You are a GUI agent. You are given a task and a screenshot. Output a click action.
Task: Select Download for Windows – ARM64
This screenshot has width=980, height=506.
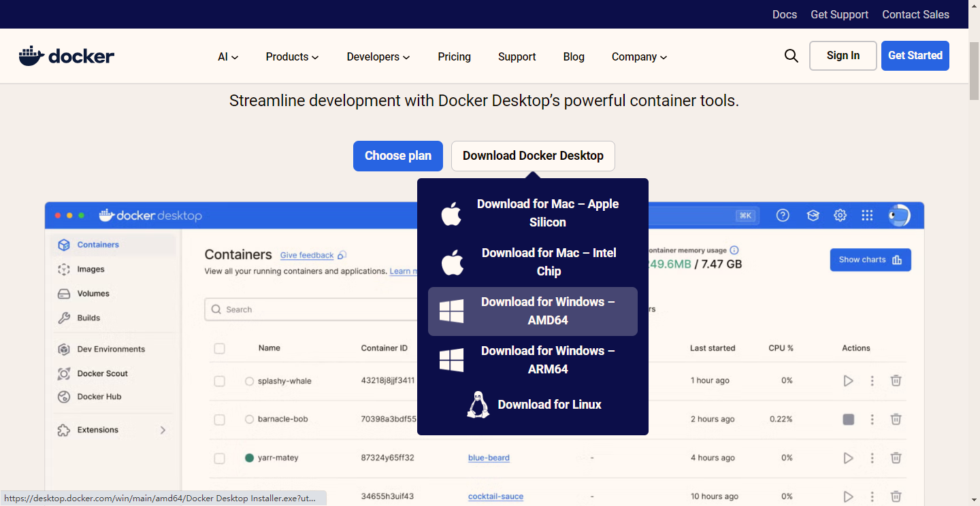click(533, 360)
